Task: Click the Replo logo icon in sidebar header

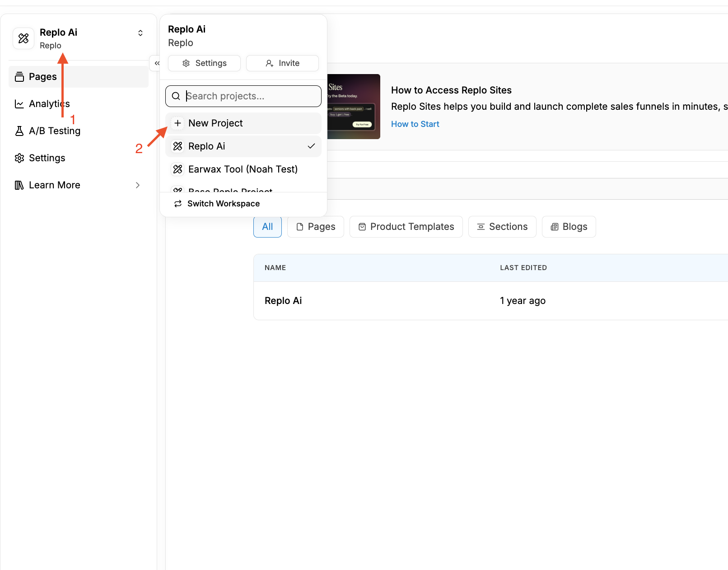Action: [x=23, y=38]
